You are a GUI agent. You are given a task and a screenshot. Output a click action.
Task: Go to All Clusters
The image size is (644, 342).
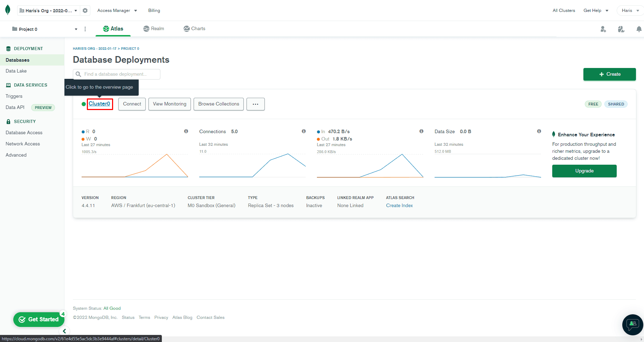coord(564,11)
